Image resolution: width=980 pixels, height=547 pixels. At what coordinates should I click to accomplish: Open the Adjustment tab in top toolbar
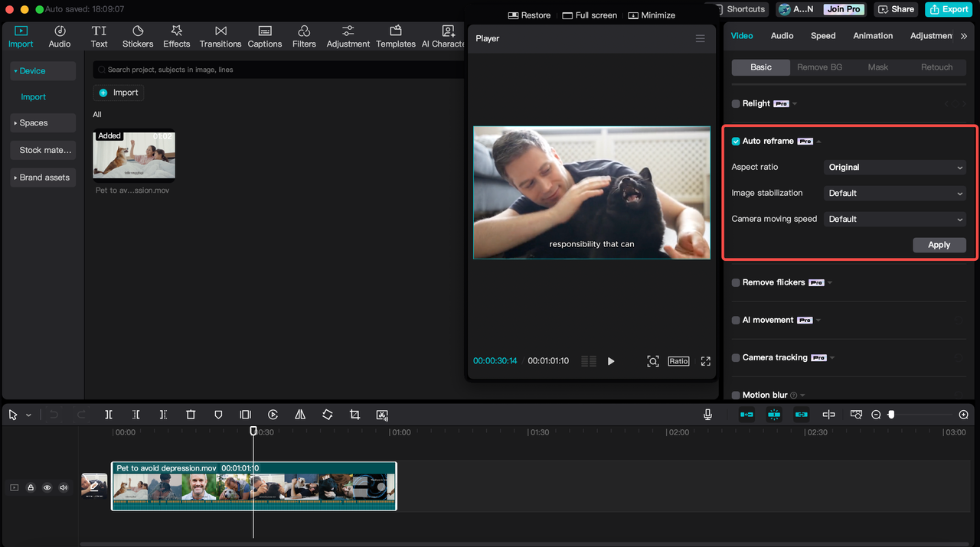[348, 36]
